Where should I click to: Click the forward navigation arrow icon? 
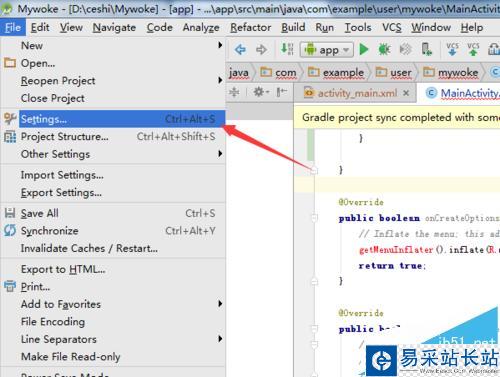(261, 50)
